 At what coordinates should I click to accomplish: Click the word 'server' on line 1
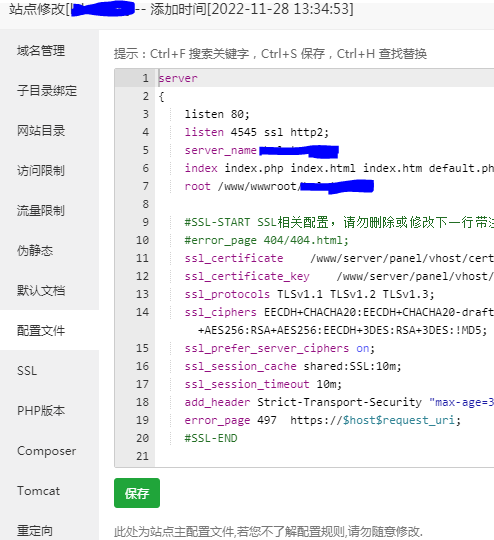[178, 78]
